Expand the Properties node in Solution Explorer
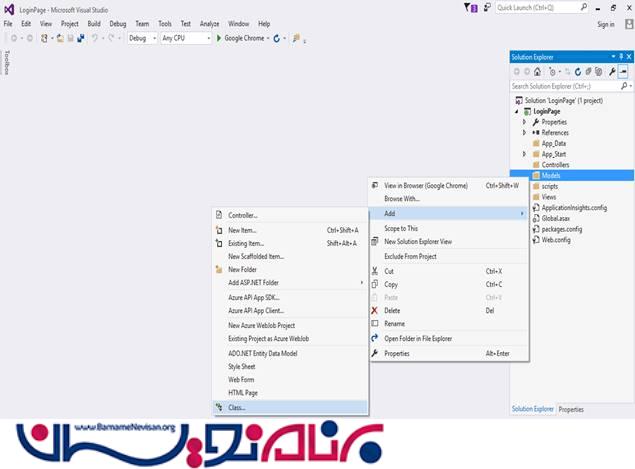Image resolution: width=635 pixels, height=469 pixels. tap(524, 122)
